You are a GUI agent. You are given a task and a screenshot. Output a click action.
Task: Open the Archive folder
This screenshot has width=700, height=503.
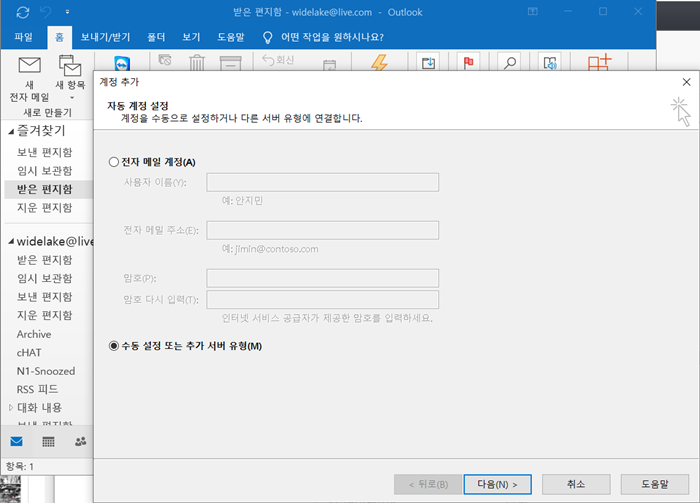(x=34, y=334)
